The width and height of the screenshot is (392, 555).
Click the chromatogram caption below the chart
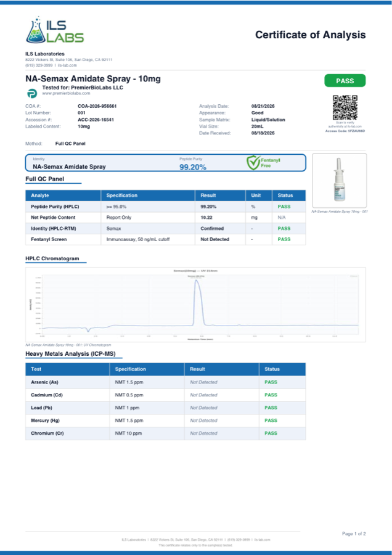(68, 345)
